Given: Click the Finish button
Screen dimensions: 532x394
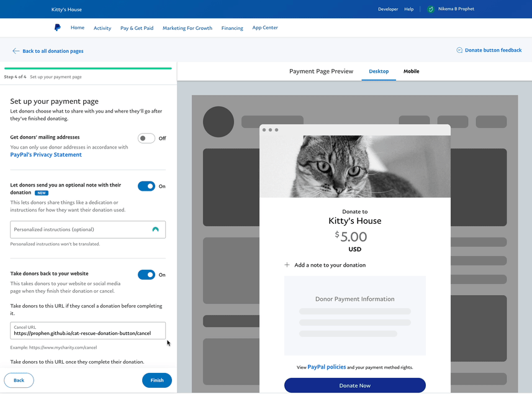Looking at the screenshot, I should (157, 380).
